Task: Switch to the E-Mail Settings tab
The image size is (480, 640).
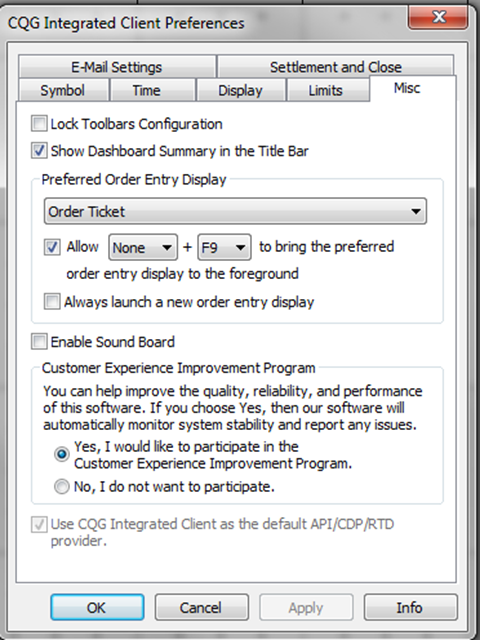Action: tap(117, 67)
